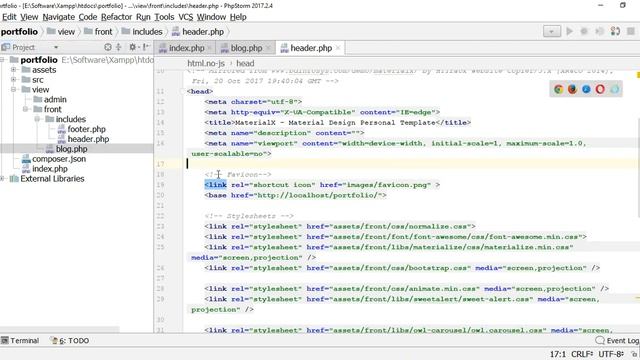Open Project panel settings gear
Image resolution: width=640 pixels, height=360 pixels.
(x=133, y=47)
